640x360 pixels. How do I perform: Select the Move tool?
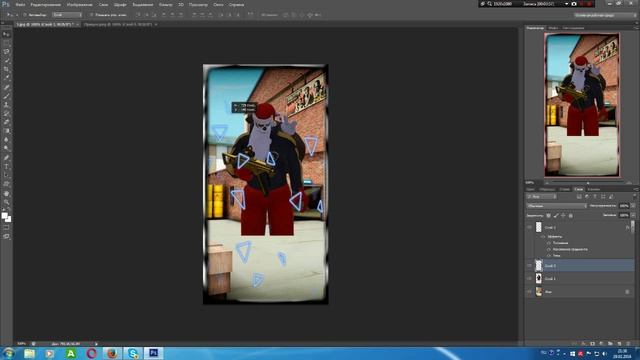6,34
